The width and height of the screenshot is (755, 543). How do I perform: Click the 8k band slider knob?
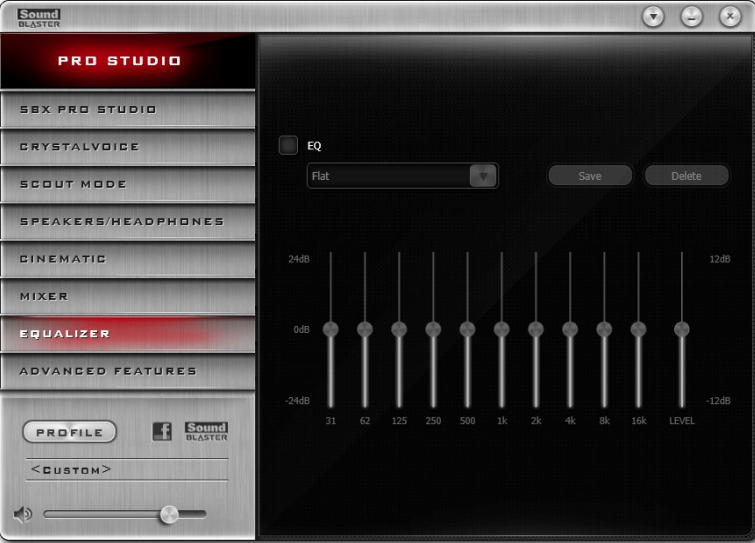(604, 329)
